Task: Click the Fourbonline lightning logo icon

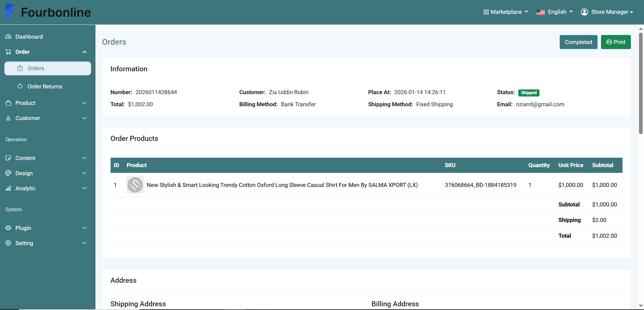Action: coord(10,12)
